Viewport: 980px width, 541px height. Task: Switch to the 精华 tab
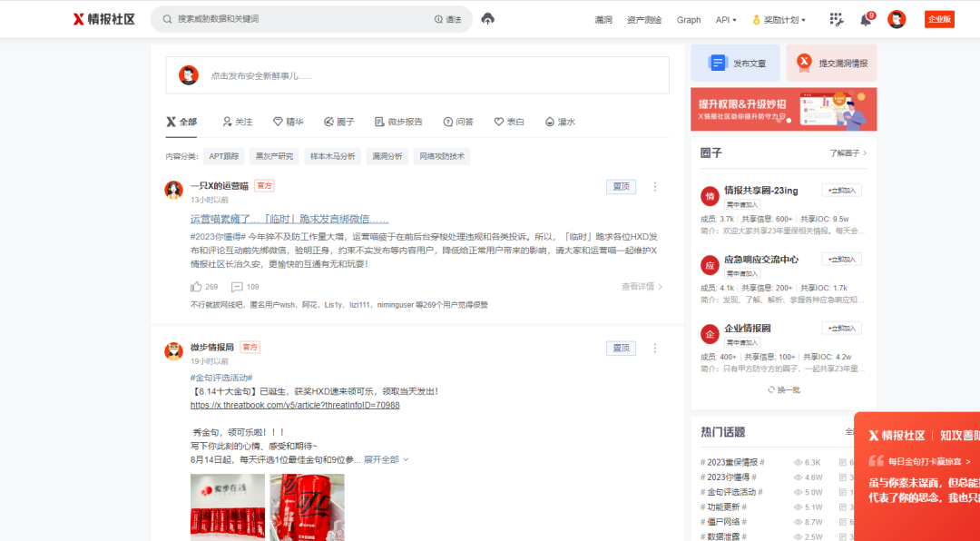tap(289, 122)
